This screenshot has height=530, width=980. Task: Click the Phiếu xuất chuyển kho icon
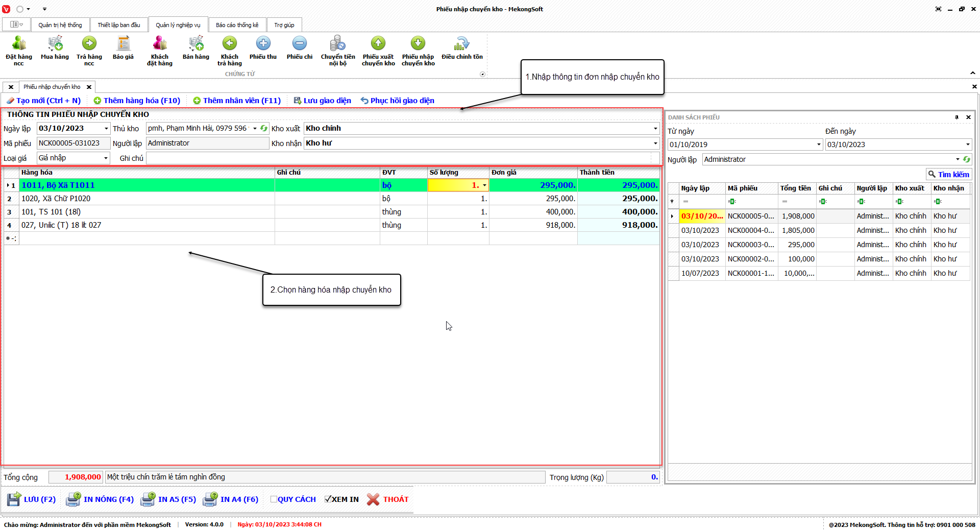(378, 44)
